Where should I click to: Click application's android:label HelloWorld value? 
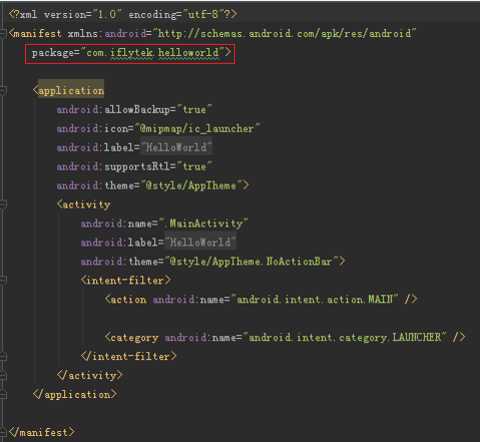[176, 147]
